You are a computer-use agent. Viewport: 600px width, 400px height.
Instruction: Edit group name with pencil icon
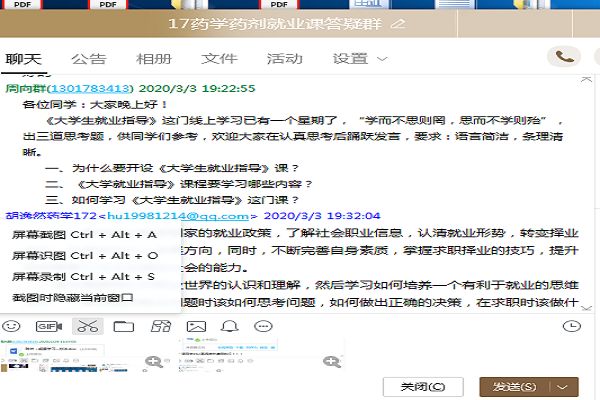click(400, 22)
